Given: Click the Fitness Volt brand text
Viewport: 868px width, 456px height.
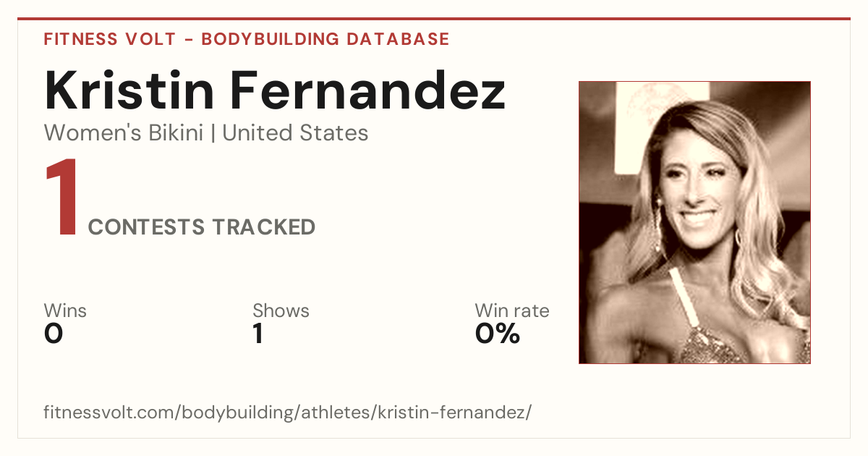Looking at the screenshot, I should [x=109, y=39].
